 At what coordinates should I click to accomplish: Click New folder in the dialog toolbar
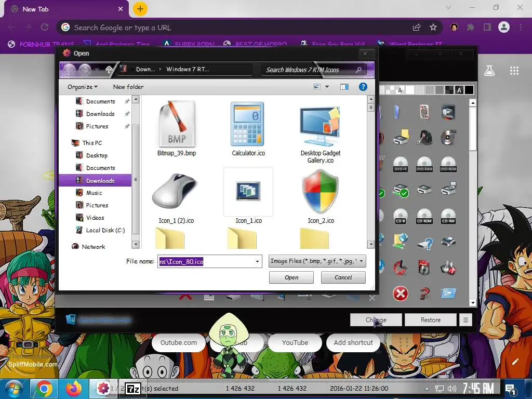[128, 87]
